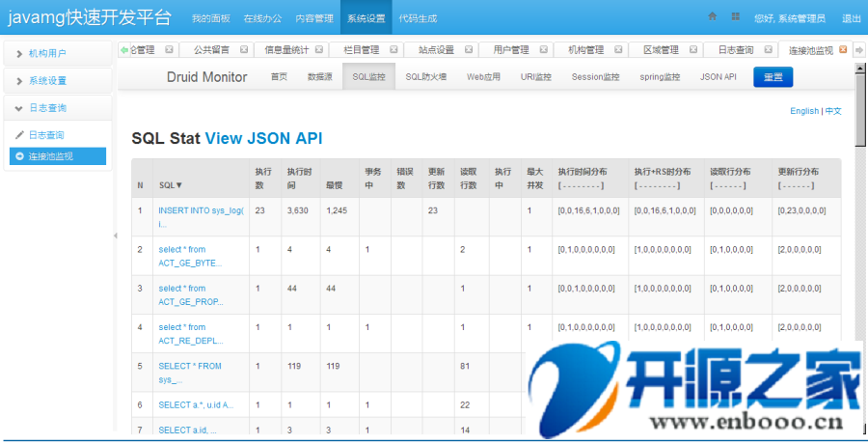868x444 pixels.
Task: Open the SELECT a.id SQL link
Action: pyautogui.click(x=187, y=430)
